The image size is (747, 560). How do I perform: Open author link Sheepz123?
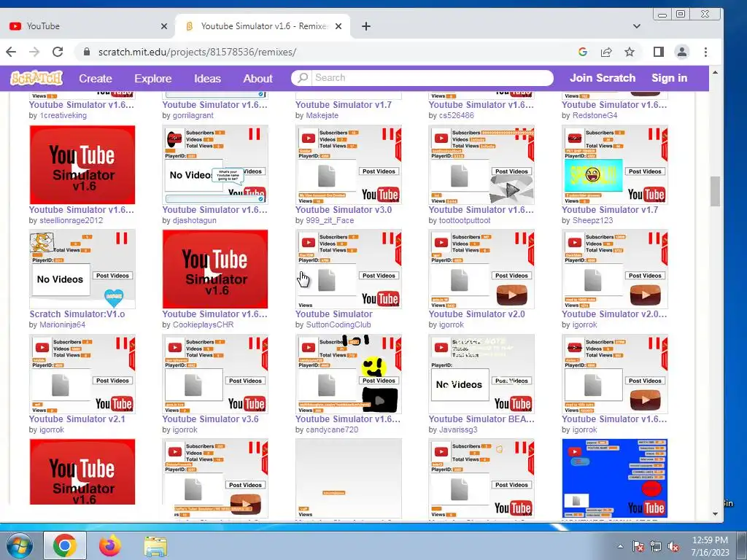(x=592, y=220)
